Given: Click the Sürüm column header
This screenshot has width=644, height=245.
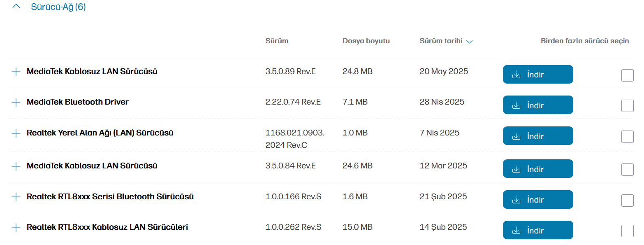Looking at the screenshot, I should pyautogui.click(x=277, y=41).
